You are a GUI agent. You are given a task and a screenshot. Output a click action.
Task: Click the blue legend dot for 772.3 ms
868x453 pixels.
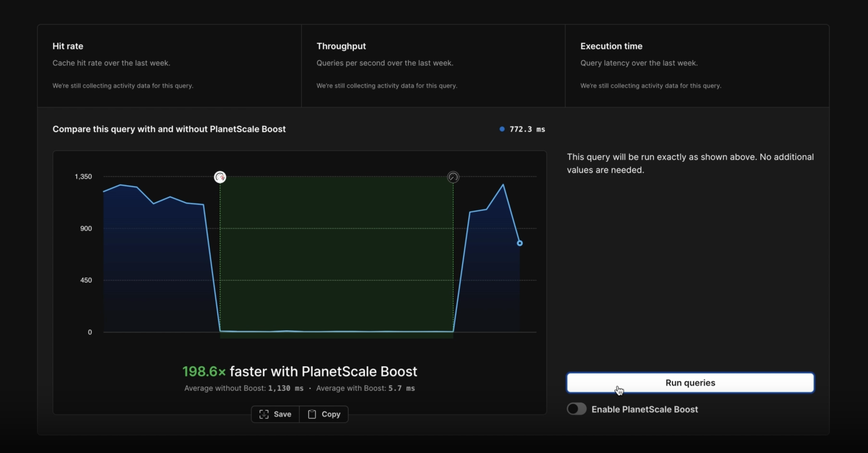pyautogui.click(x=502, y=129)
